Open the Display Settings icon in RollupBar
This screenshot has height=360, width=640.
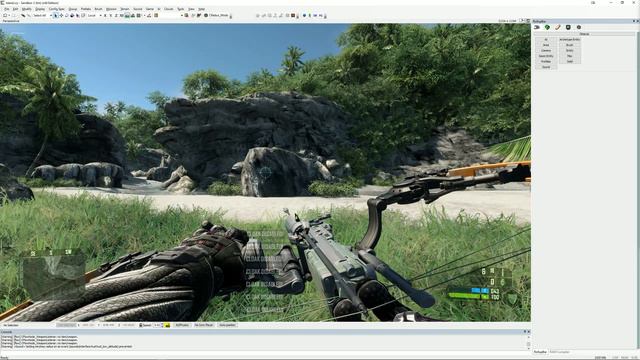[x=568, y=27]
